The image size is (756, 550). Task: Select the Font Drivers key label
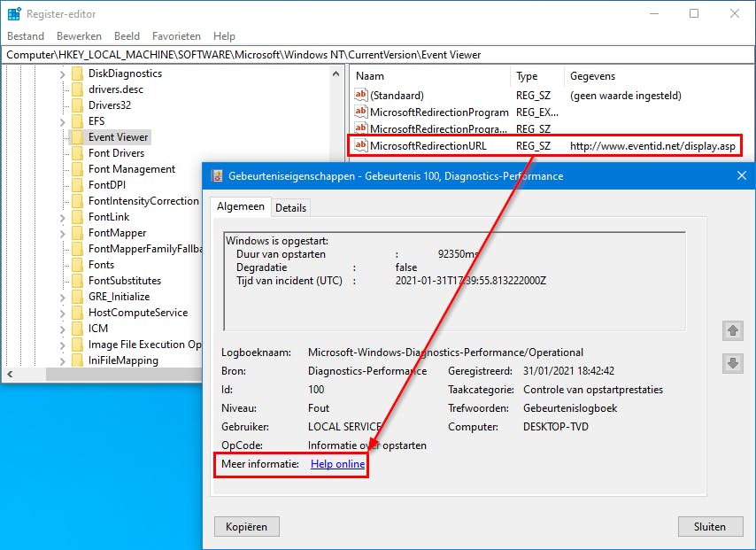116,153
